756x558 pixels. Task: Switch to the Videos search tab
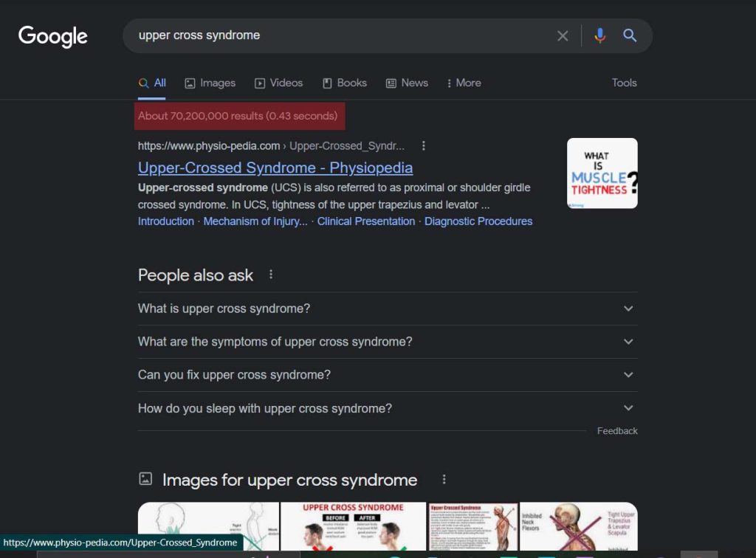tap(278, 83)
